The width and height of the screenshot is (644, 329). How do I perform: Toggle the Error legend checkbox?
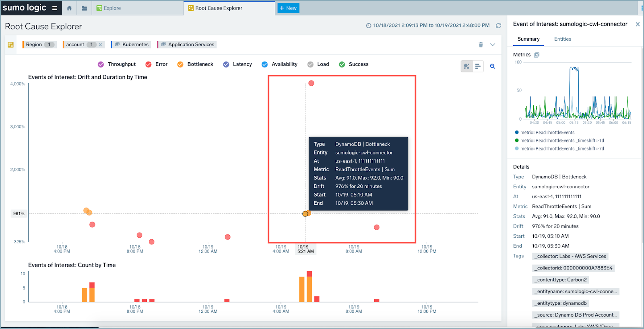[149, 64]
